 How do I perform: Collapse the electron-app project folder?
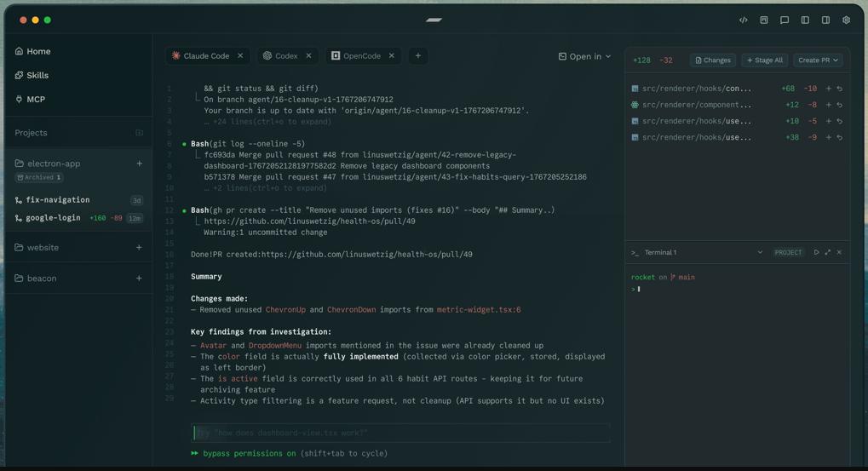click(x=48, y=164)
